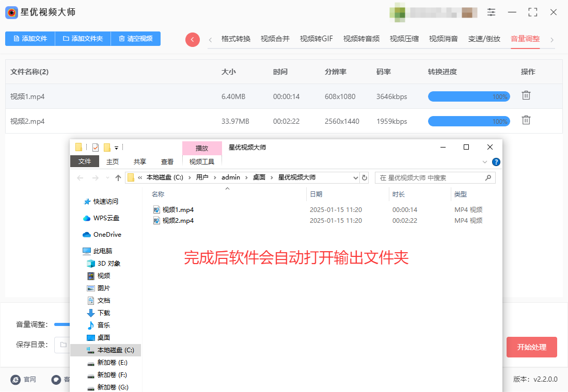The image size is (568, 392).
Task: Switch to the 变速/倒放 tab
Action: pos(484,39)
